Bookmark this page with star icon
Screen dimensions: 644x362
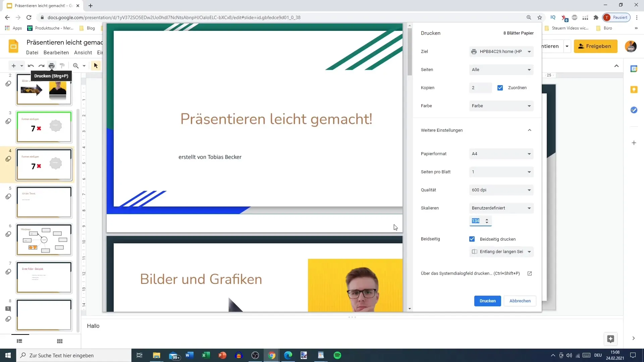tap(540, 17)
